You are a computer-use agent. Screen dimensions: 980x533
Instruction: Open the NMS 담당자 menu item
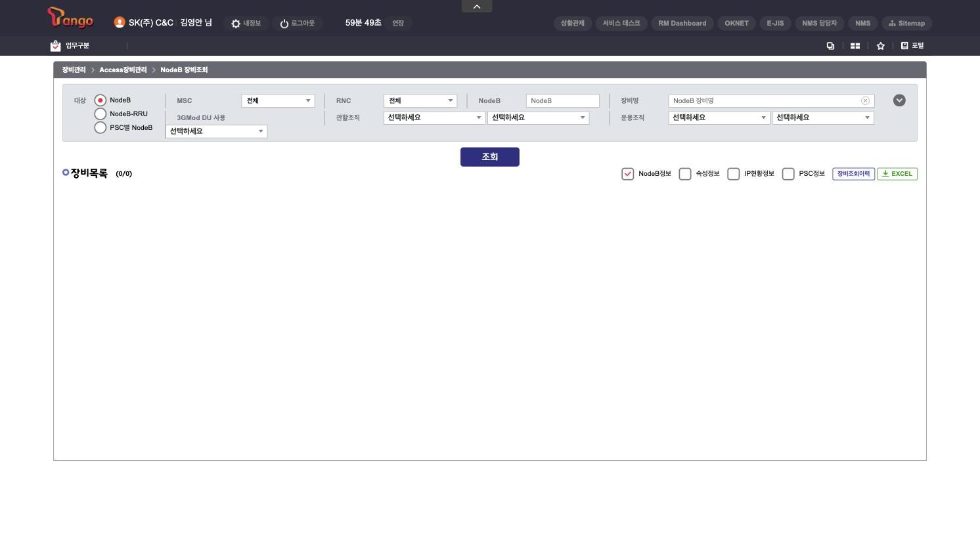pyautogui.click(x=820, y=23)
